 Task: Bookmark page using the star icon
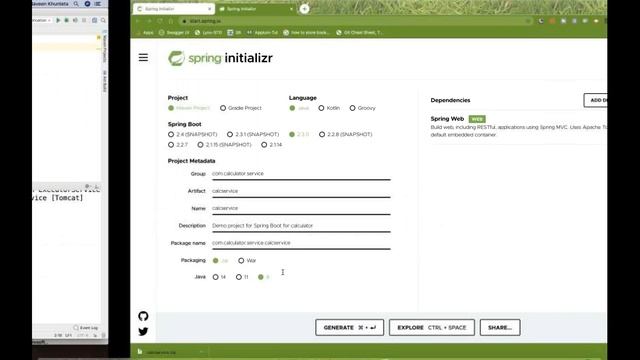pyautogui.click(x=529, y=21)
